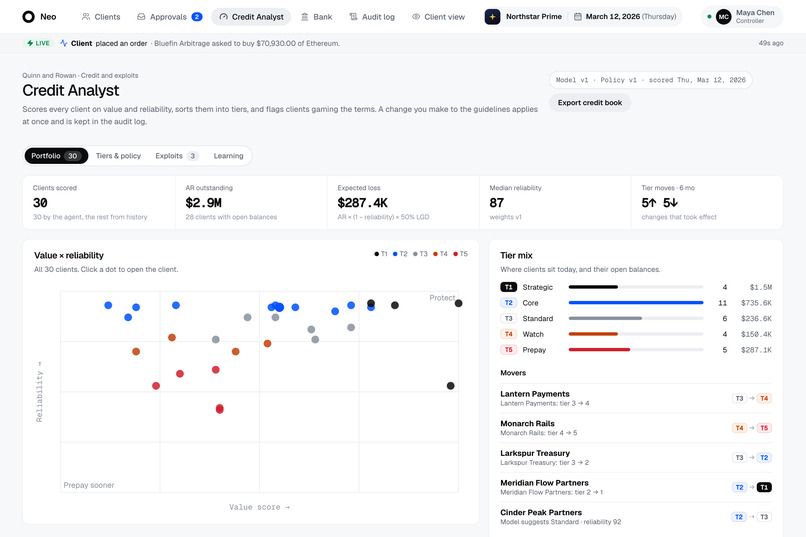Click the Approvals badge showing 2
806x537 pixels.
coord(196,17)
